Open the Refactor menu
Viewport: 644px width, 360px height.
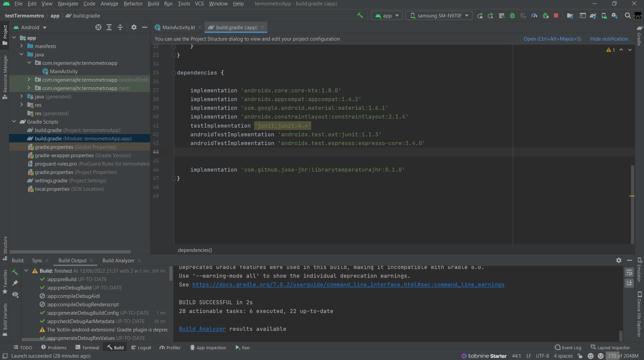click(133, 4)
